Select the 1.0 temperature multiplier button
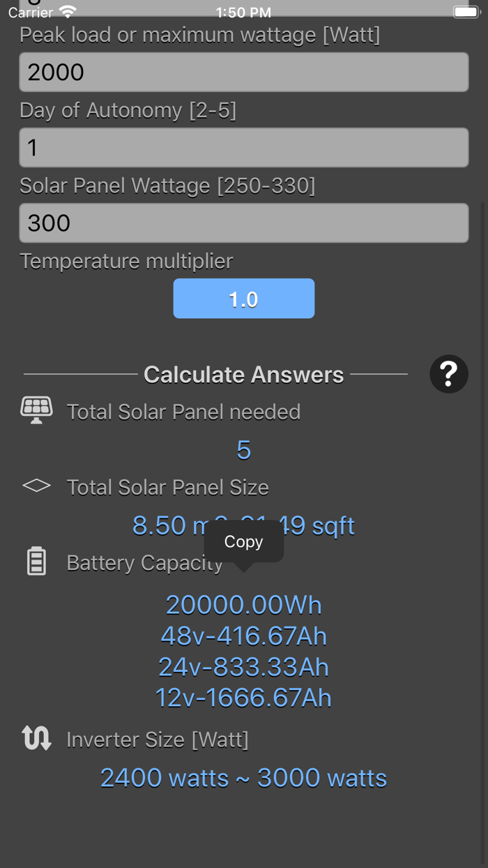Screen dimensions: 488x868 [243, 298]
